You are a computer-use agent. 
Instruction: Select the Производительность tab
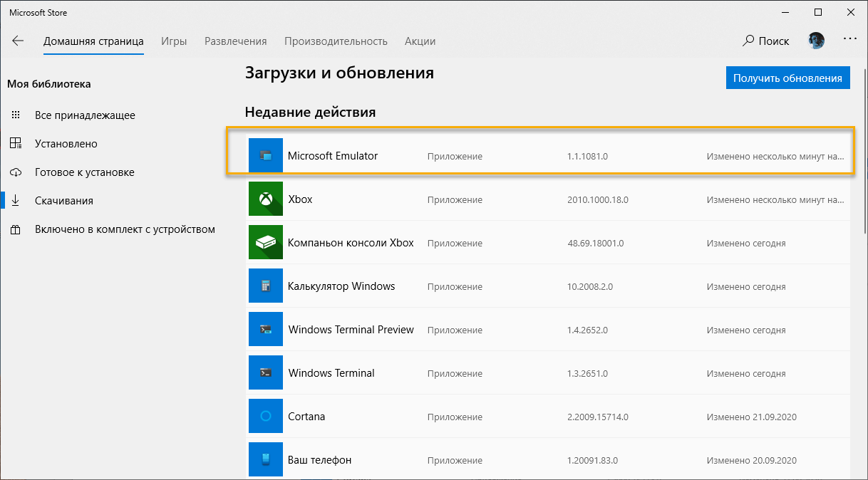336,41
